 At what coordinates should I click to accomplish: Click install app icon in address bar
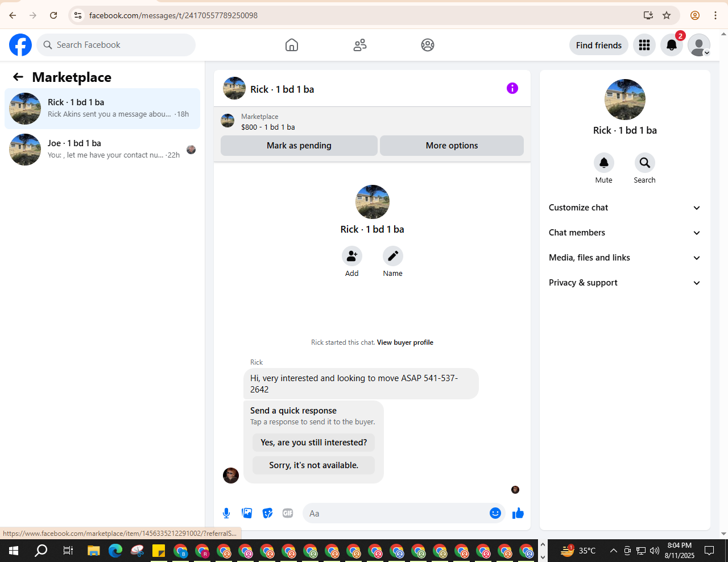click(x=648, y=15)
